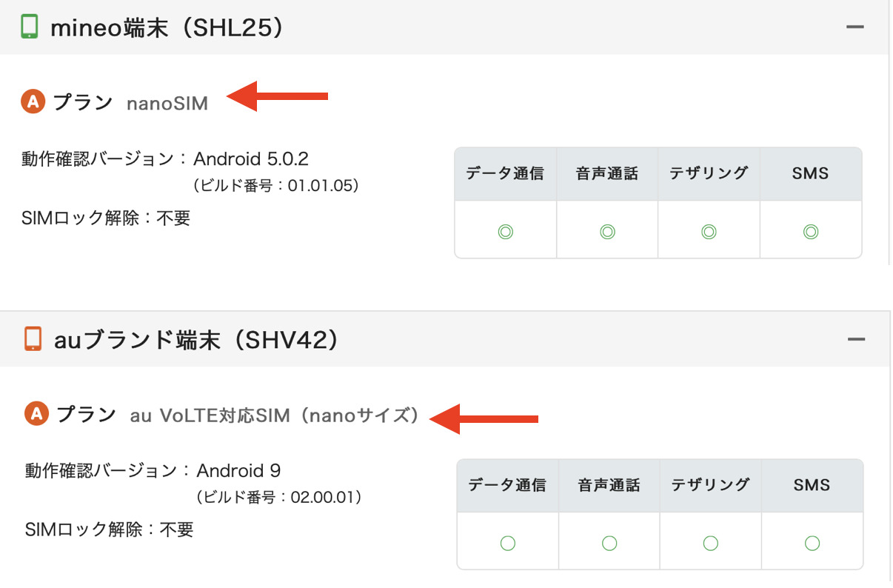
Task: Click SHL25 data communication double-circle mark
Action: [x=506, y=232]
